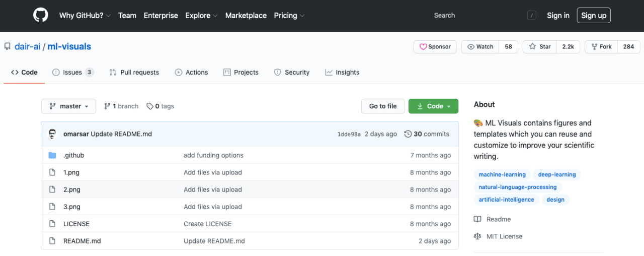Click the book icon next to Readme
644x256 pixels.
[x=477, y=219]
